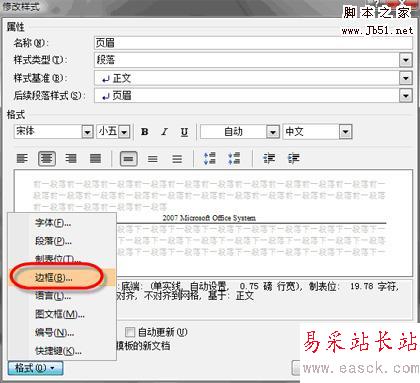Apply justified alignment

(x=95, y=159)
